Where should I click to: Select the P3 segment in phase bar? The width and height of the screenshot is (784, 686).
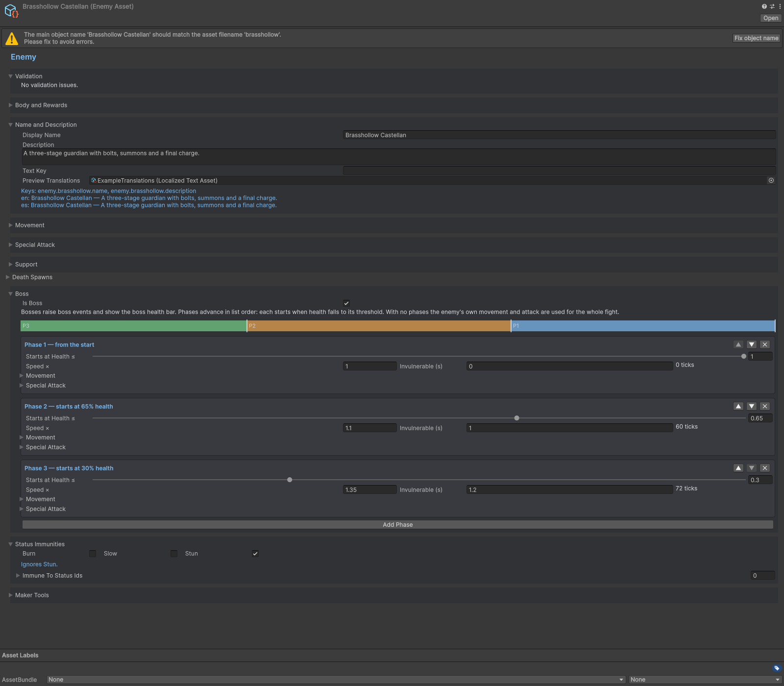click(x=134, y=326)
